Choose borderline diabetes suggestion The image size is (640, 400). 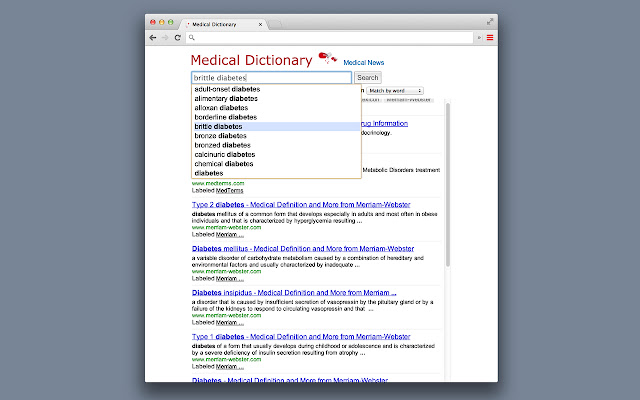pyautogui.click(x=276, y=117)
